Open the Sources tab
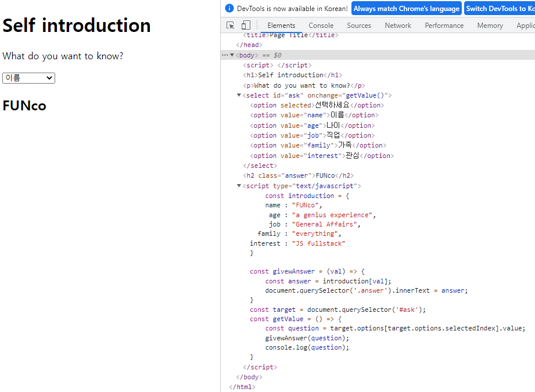 coord(358,25)
